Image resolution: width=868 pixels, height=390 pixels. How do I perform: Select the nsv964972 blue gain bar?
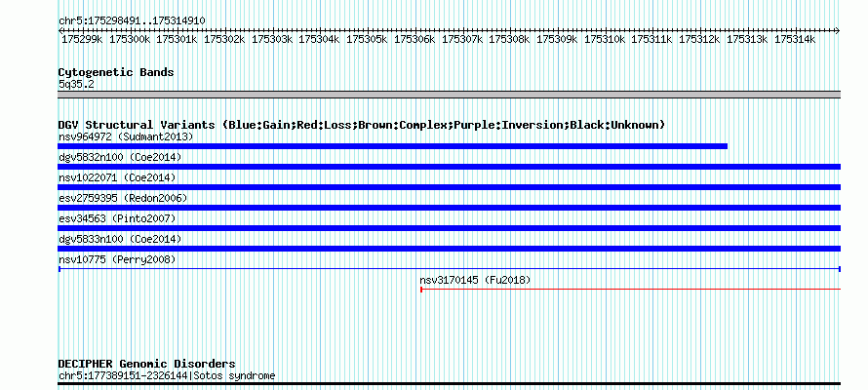click(x=392, y=146)
